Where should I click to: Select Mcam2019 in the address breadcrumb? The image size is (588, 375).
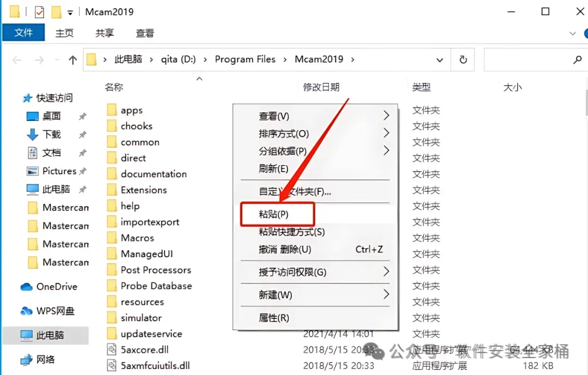coord(319,59)
